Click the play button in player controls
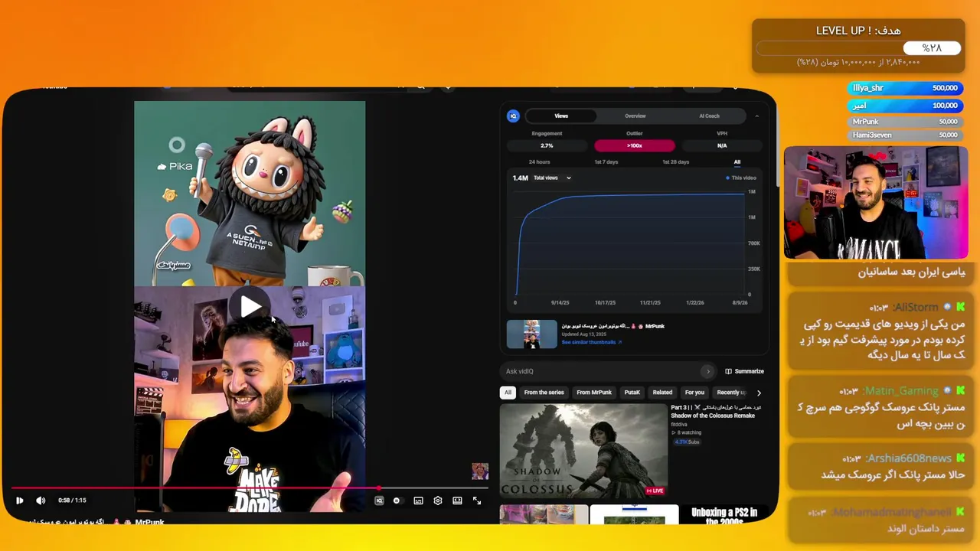This screenshot has height=551, width=980. [19, 500]
